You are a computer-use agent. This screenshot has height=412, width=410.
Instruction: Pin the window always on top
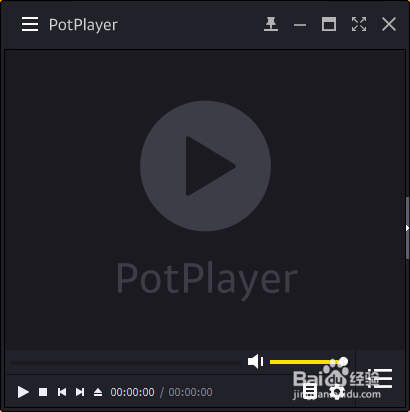click(x=271, y=24)
